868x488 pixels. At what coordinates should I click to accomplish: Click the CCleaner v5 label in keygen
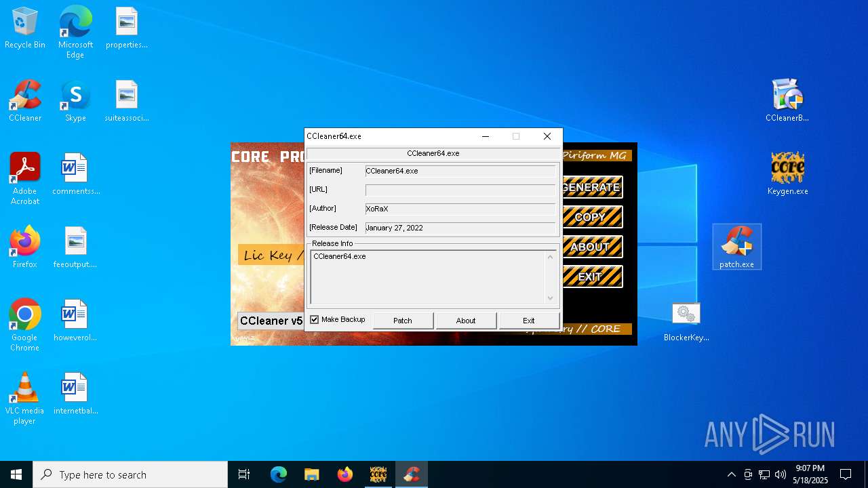(271, 321)
